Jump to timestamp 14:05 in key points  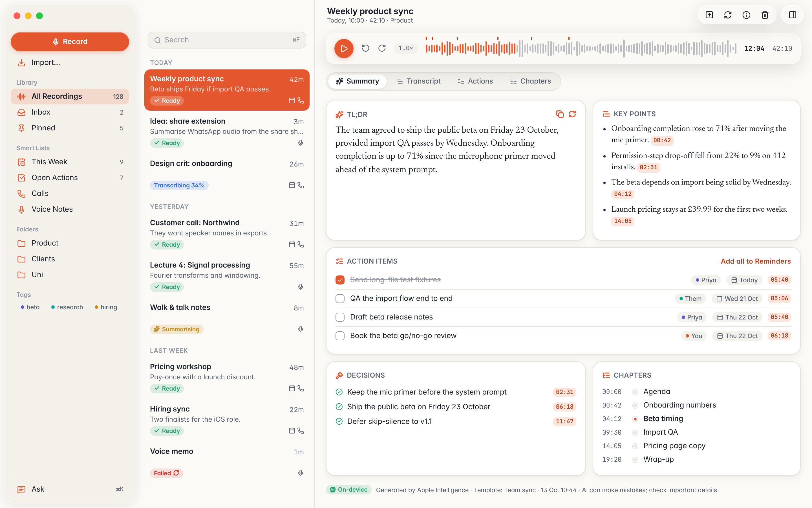[623, 221]
